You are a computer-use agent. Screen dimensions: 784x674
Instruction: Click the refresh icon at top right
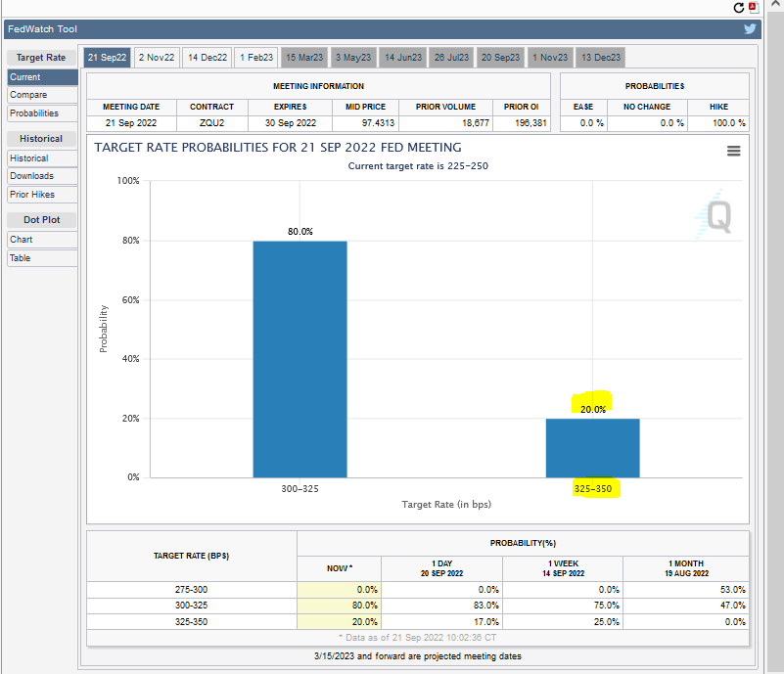coord(738,8)
